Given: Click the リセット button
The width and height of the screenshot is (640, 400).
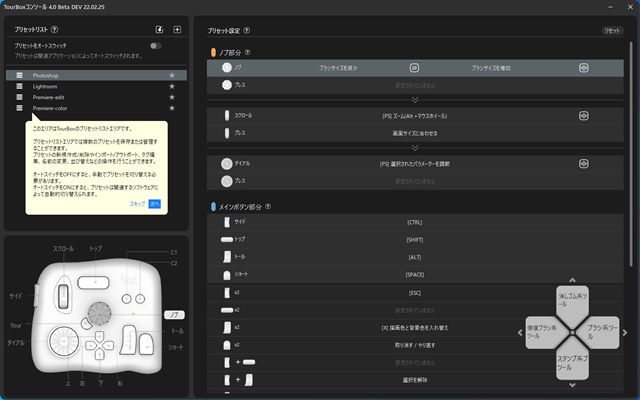Looking at the screenshot, I should coord(612,31).
